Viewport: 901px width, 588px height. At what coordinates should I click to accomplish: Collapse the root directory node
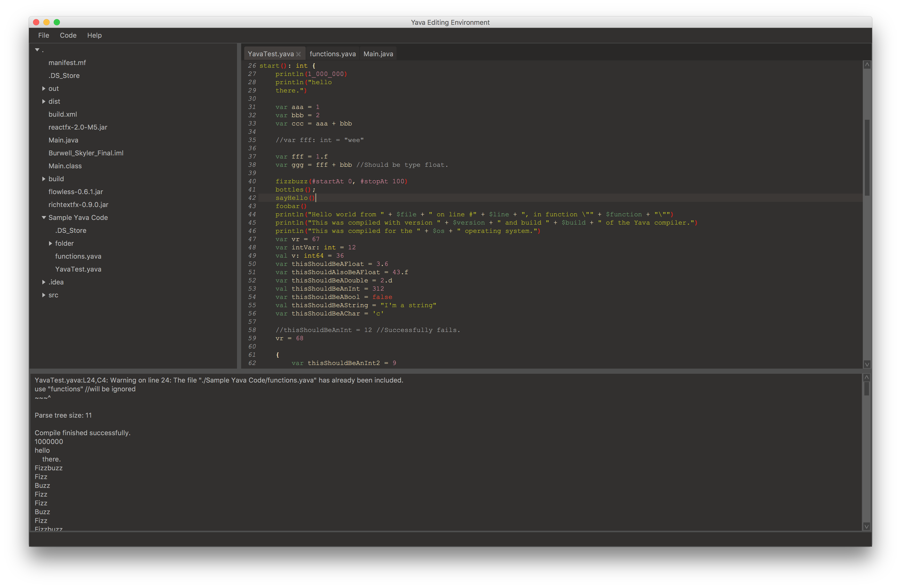coord(37,50)
